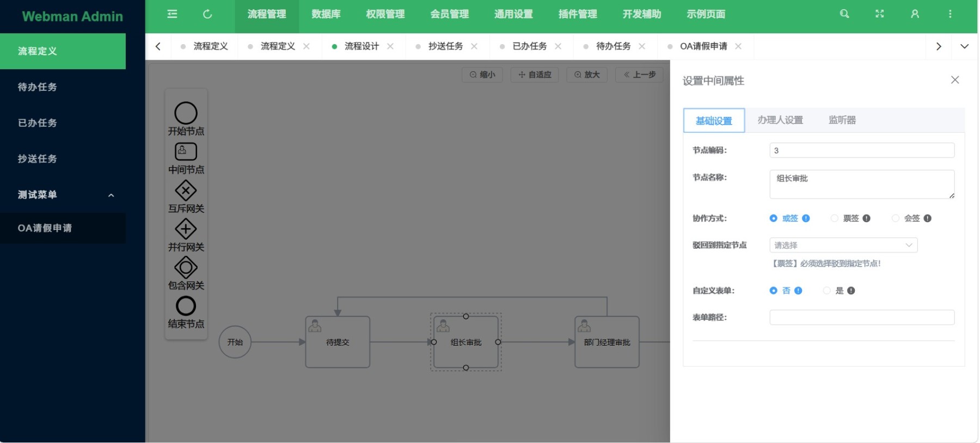Set 自定义表单 to 是
The height and width of the screenshot is (443, 980).
(x=826, y=291)
